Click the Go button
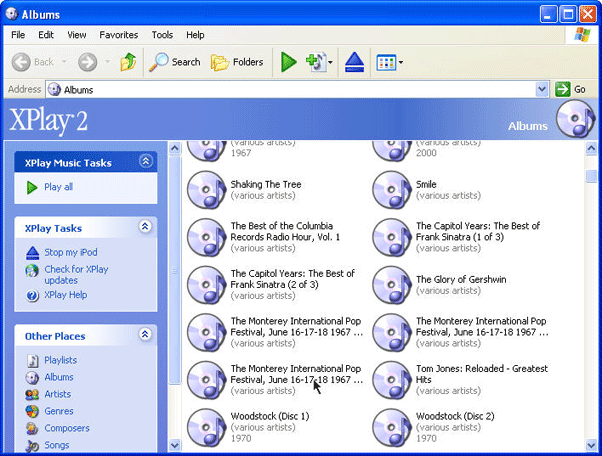 pyautogui.click(x=571, y=89)
